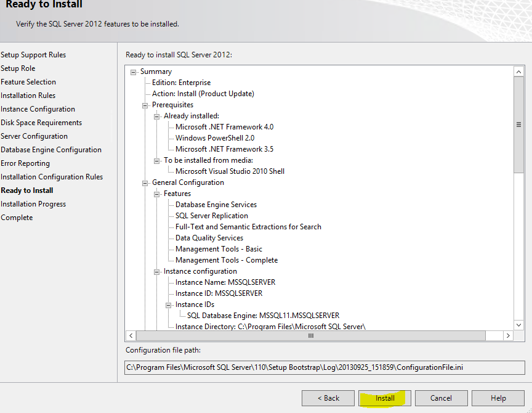The height and width of the screenshot is (413, 532).
Task: Click the tree's scroll up arrow
Action: click(x=518, y=72)
